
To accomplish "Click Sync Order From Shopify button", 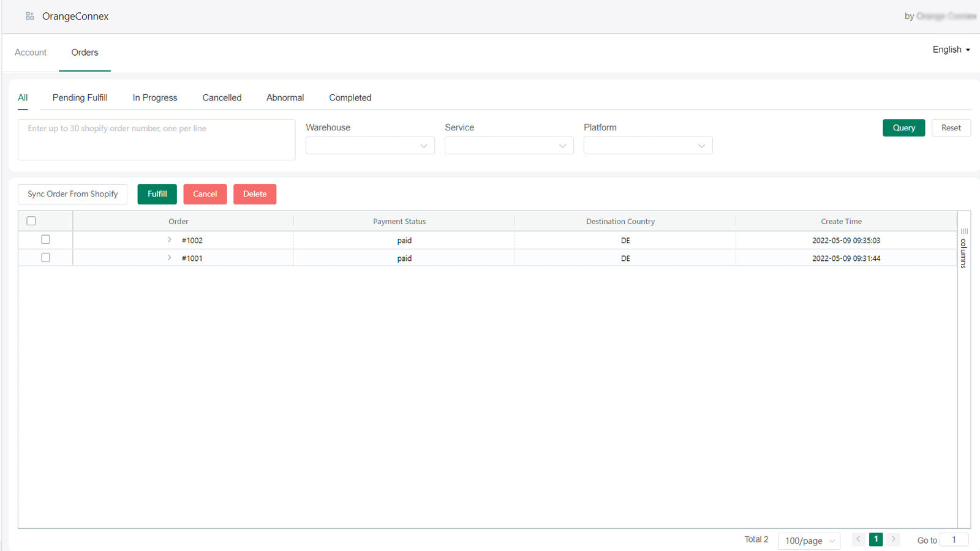I will (72, 194).
